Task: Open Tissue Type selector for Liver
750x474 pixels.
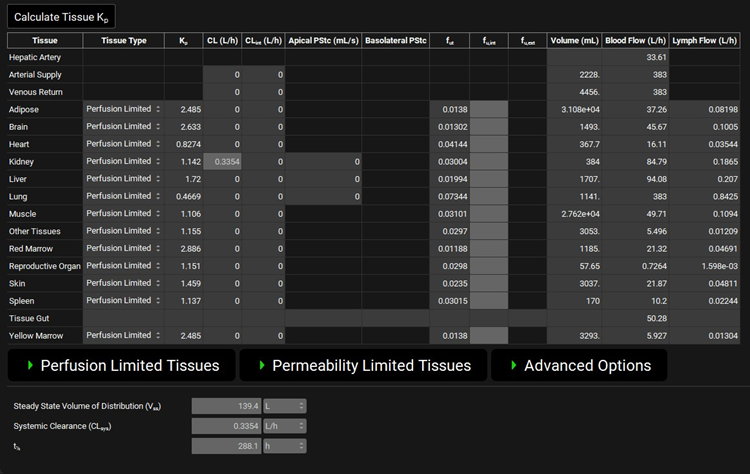Action: pyautogui.click(x=123, y=178)
